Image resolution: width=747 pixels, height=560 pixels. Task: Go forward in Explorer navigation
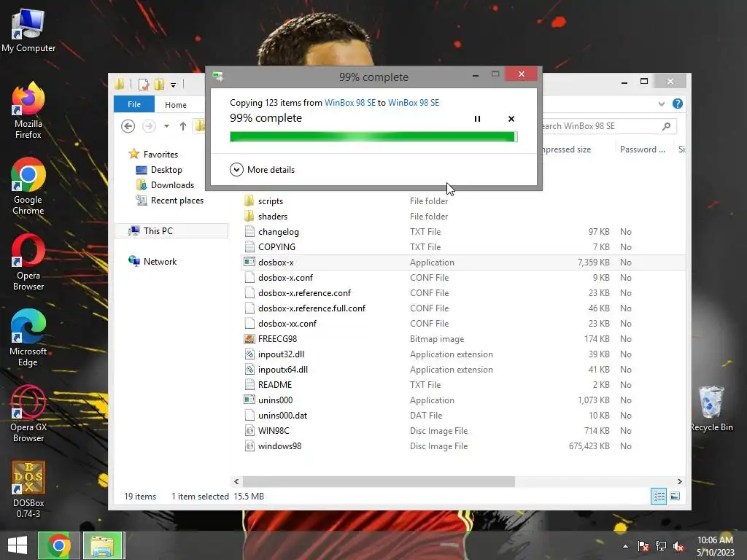(x=149, y=126)
